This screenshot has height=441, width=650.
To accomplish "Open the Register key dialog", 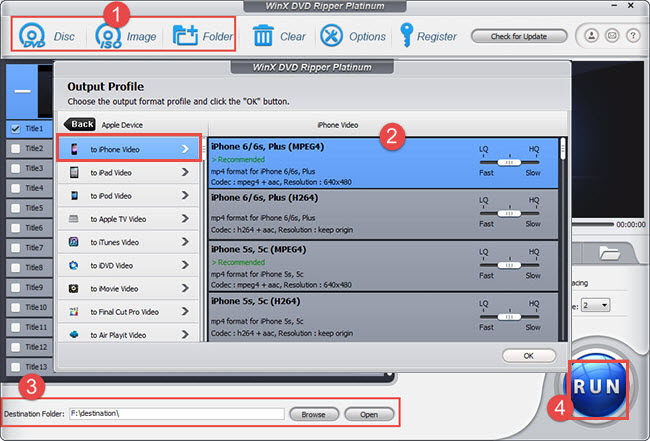I will (428, 36).
